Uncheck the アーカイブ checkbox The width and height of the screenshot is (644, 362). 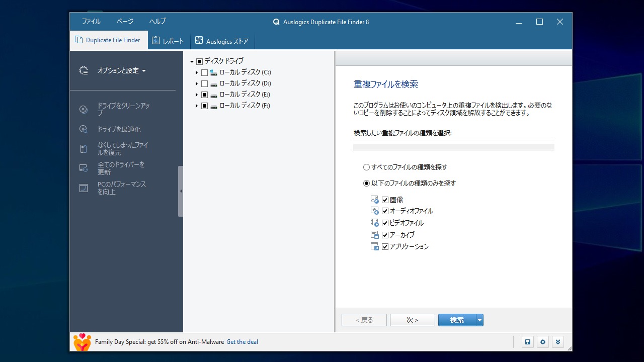click(x=385, y=235)
